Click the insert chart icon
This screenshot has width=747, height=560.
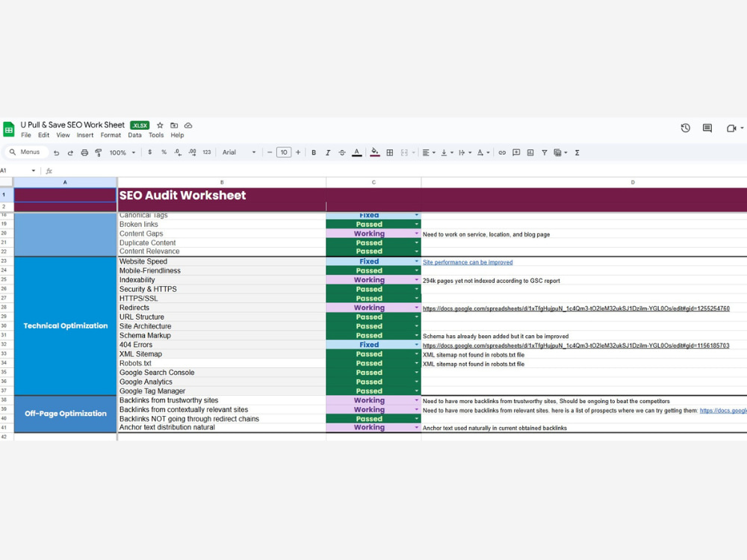tap(530, 153)
